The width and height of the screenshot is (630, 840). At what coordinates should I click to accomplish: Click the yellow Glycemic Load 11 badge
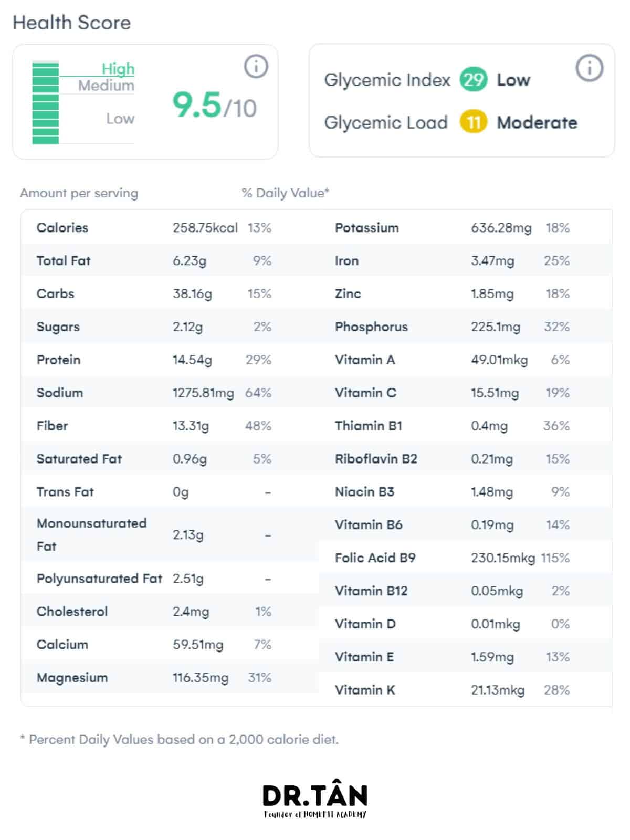point(474,122)
